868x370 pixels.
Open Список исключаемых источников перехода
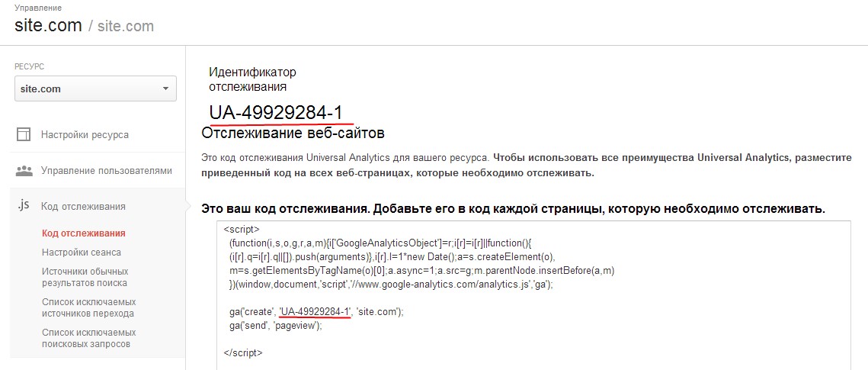click(x=88, y=307)
